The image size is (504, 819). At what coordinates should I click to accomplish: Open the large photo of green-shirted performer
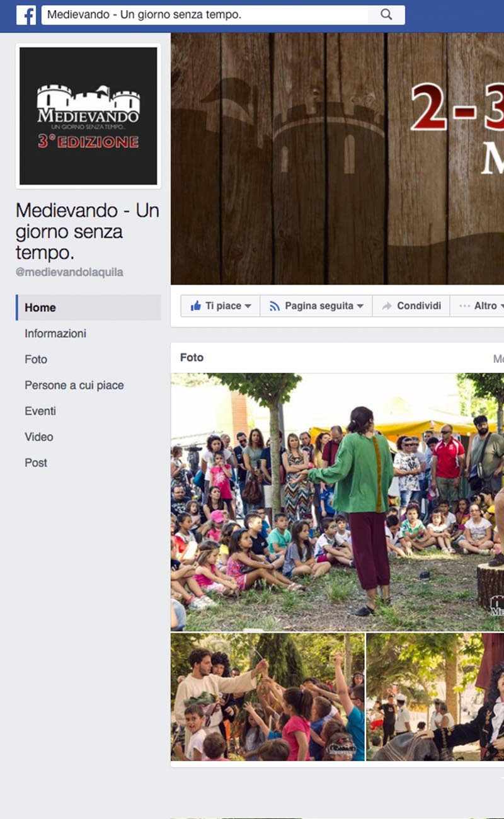(338, 502)
